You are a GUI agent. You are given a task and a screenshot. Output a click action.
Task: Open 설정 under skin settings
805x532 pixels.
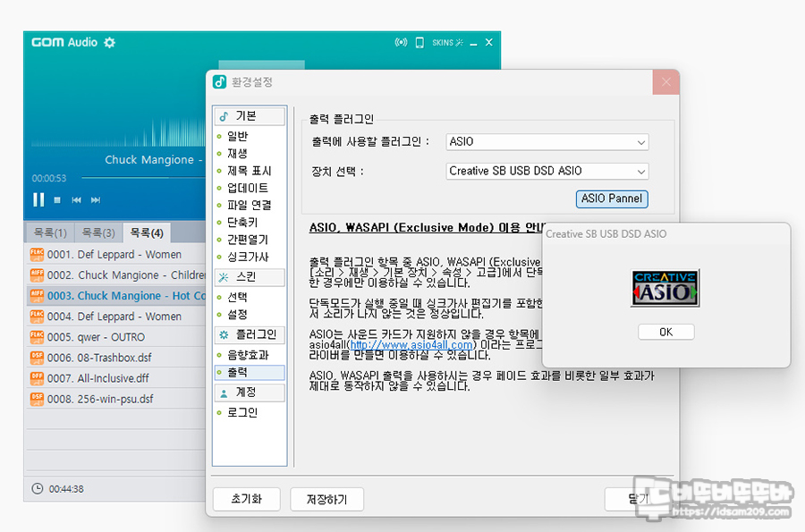pos(237,314)
